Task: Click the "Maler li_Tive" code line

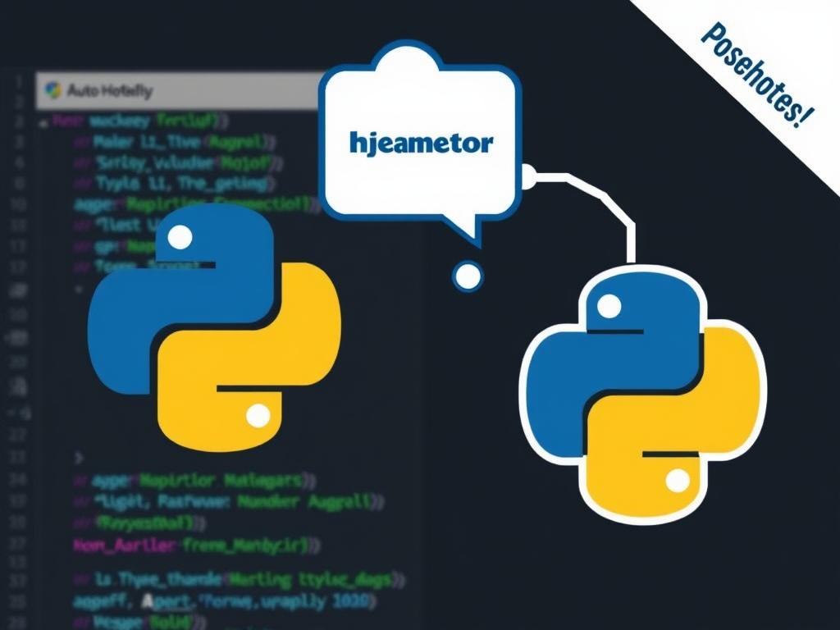Action: [176, 142]
